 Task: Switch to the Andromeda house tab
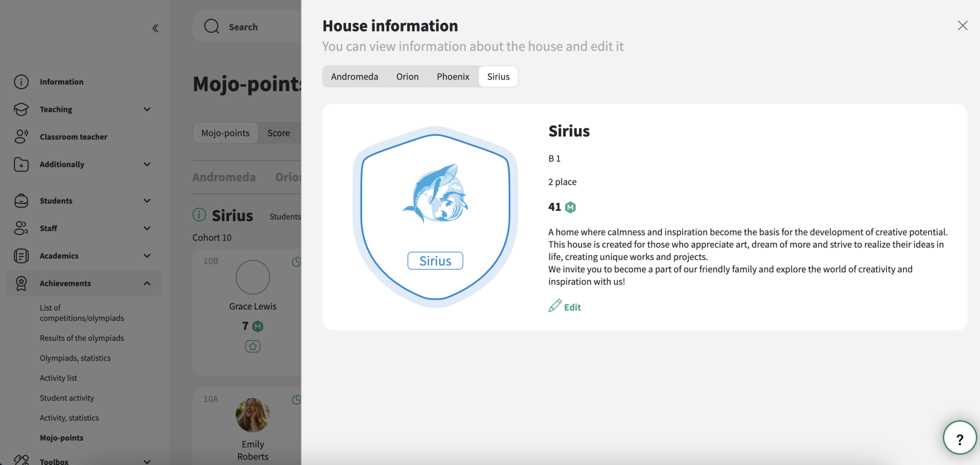[x=354, y=77]
